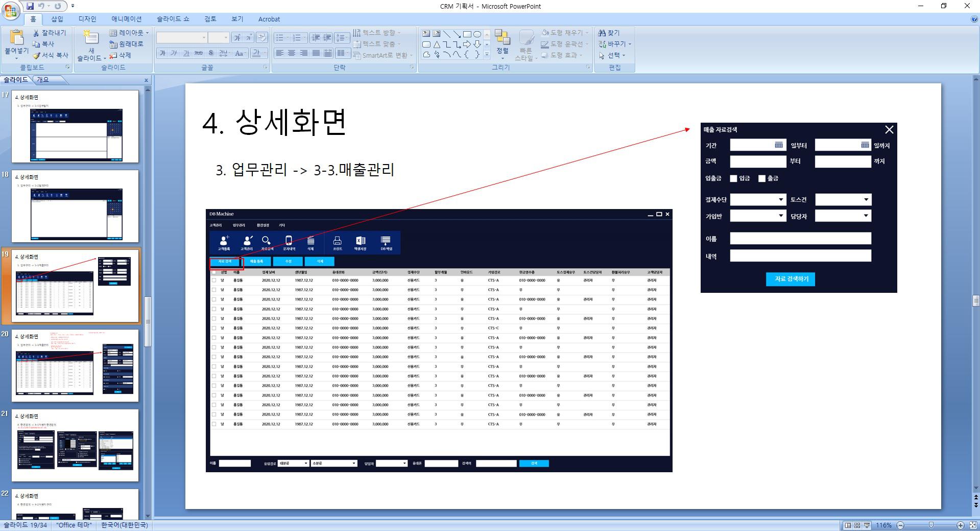Pick the oval shape in the shapes gallery
The height and width of the screenshot is (531, 980).
(x=477, y=34)
